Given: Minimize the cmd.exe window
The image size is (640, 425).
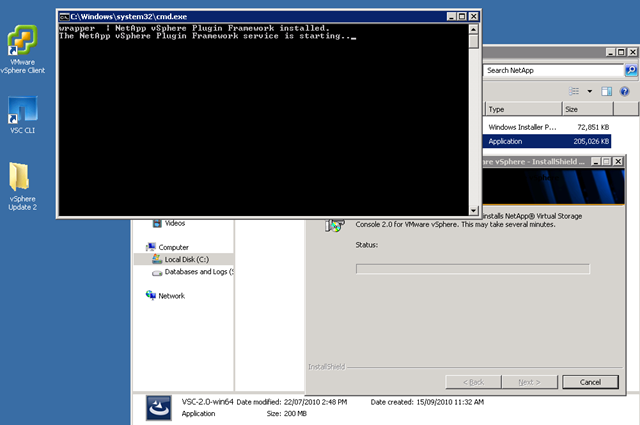Looking at the screenshot, I should pos(451,17).
